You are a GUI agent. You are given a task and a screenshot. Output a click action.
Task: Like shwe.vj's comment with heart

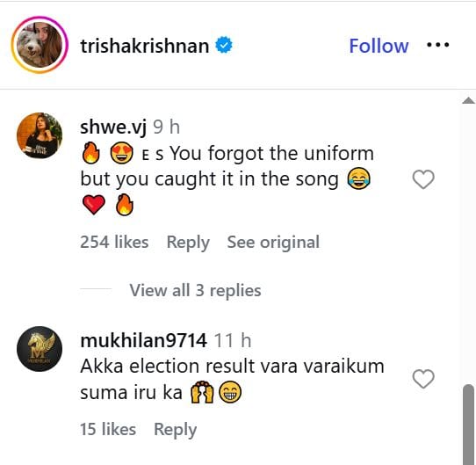pyautogui.click(x=423, y=179)
